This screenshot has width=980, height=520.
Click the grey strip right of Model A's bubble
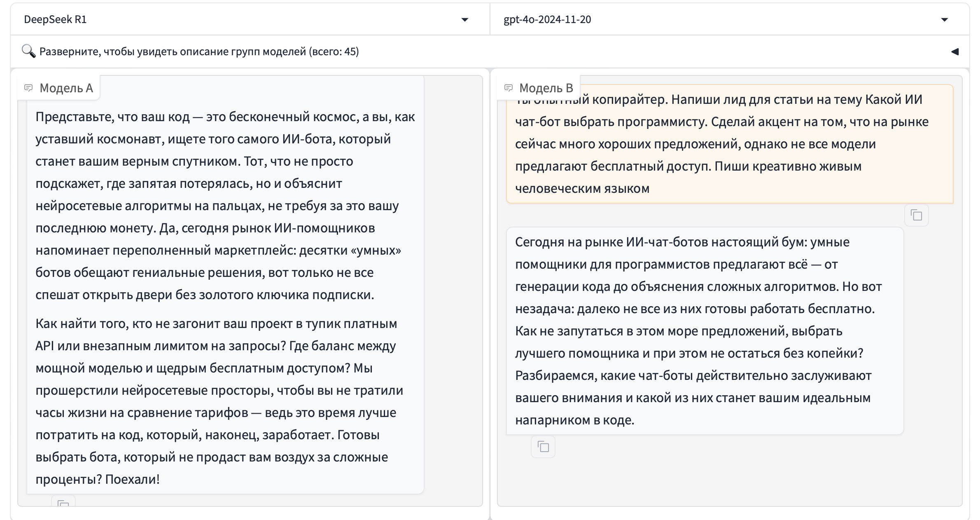point(453,288)
